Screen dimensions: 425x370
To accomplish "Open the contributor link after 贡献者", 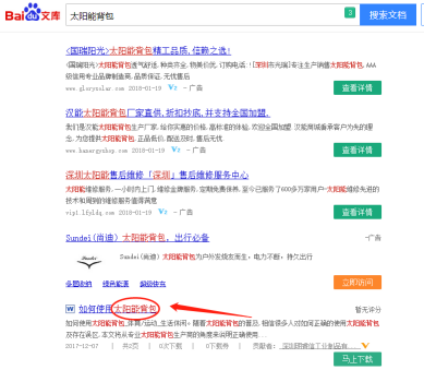I will point(321,346).
